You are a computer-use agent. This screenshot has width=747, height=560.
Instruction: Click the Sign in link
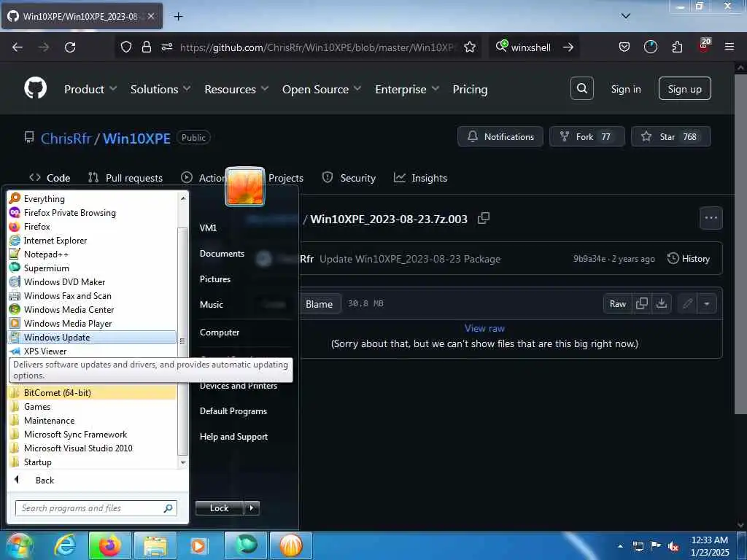coord(625,89)
